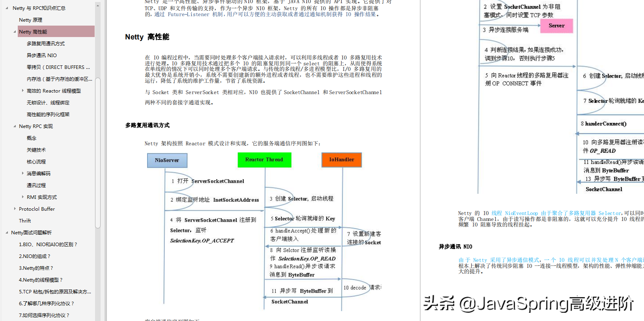
Task: Click the Netty 高性能 page heading
Action: (147, 37)
